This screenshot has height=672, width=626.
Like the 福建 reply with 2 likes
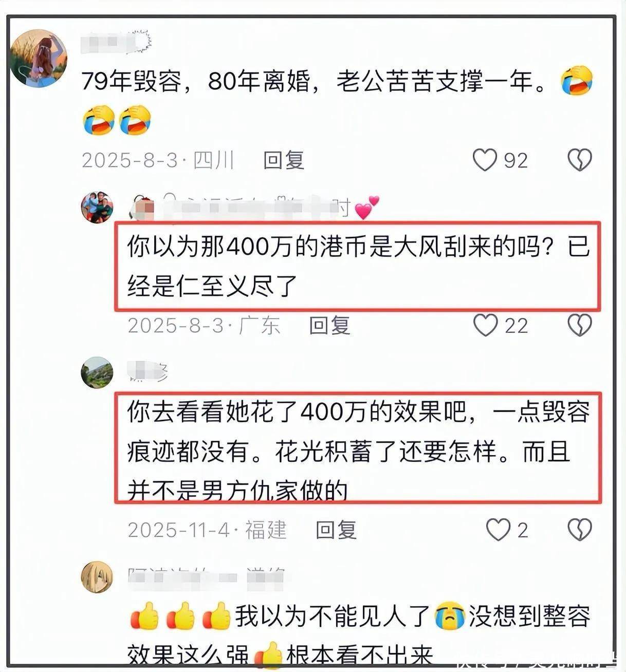498,530
